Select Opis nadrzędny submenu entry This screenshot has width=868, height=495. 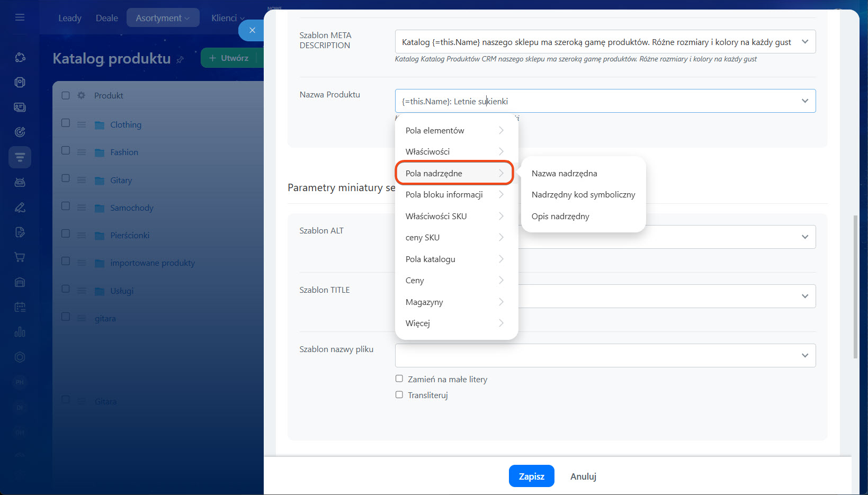(560, 216)
